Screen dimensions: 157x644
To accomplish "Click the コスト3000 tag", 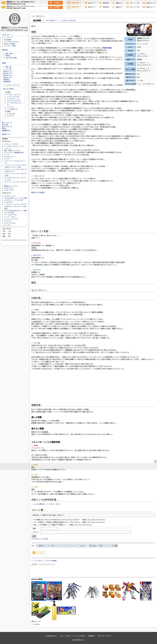I will pos(78,546).
